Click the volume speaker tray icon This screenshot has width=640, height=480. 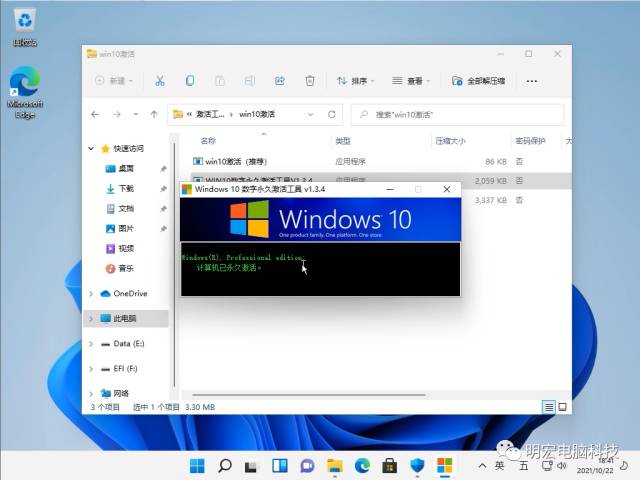tap(562, 465)
